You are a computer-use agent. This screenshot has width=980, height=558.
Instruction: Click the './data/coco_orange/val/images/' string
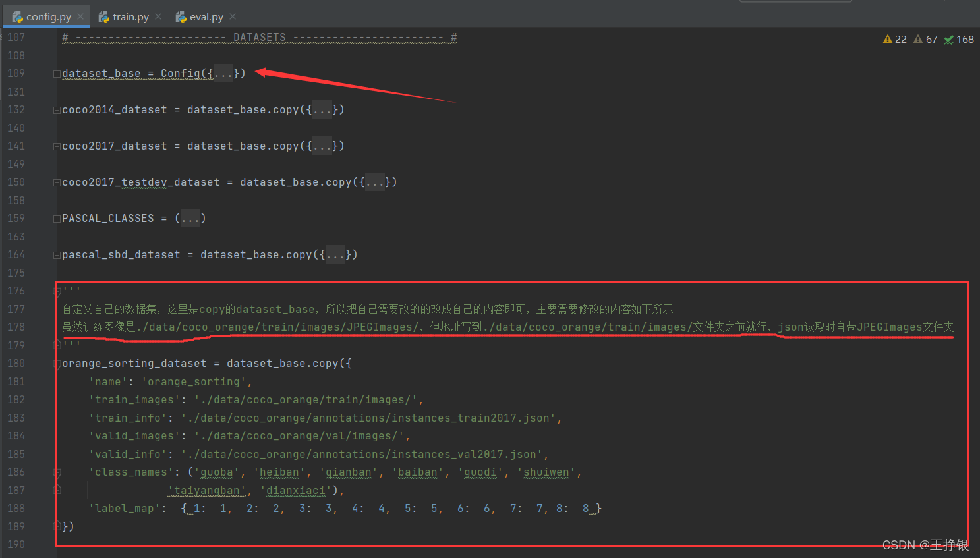tap(299, 436)
